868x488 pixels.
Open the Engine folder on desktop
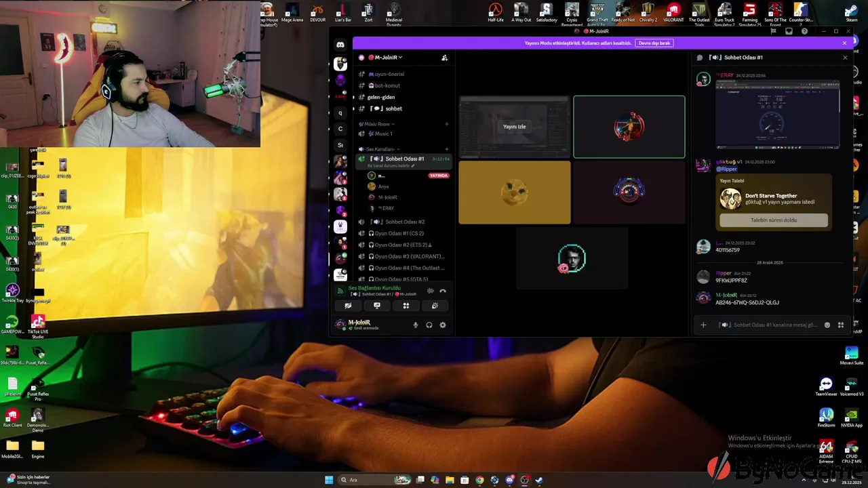[x=38, y=449]
